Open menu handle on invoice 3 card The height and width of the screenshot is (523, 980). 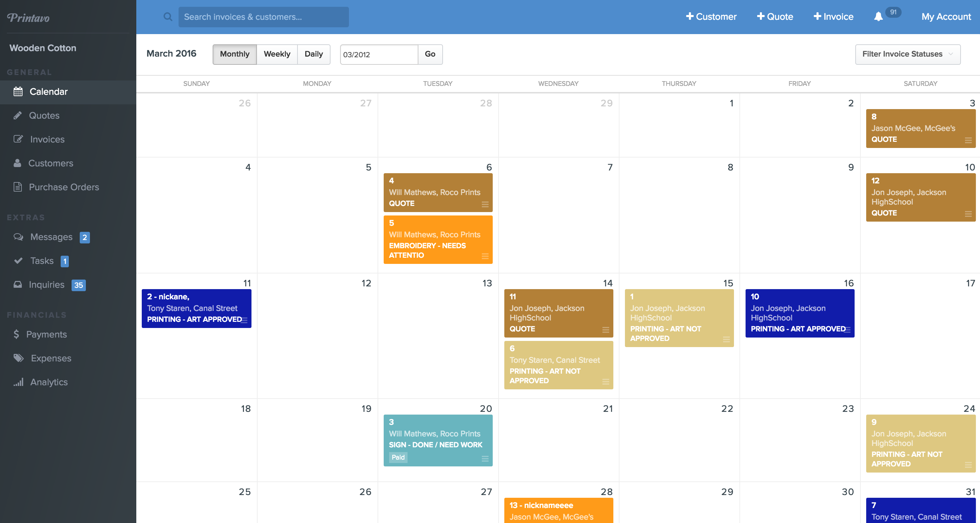(485, 459)
